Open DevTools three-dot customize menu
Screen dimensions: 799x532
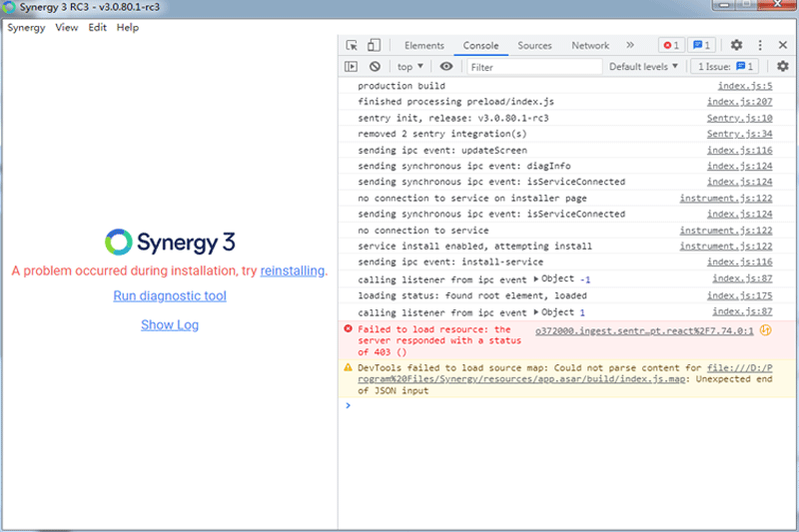(x=760, y=45)
